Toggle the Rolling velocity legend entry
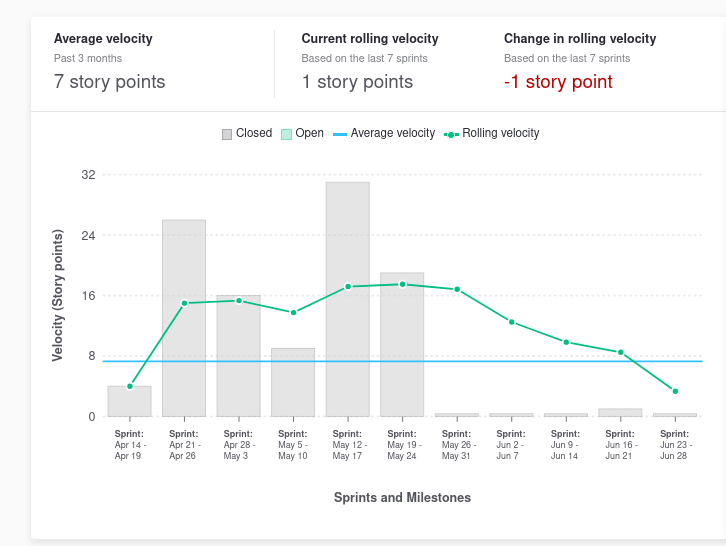The image size is (726, 546). coord(491,133)
